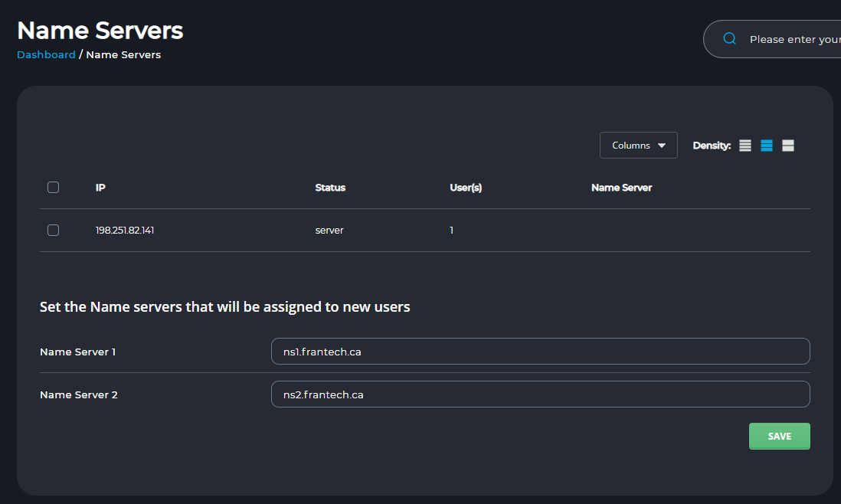Open the user count "1" in the row

point(452,230)
